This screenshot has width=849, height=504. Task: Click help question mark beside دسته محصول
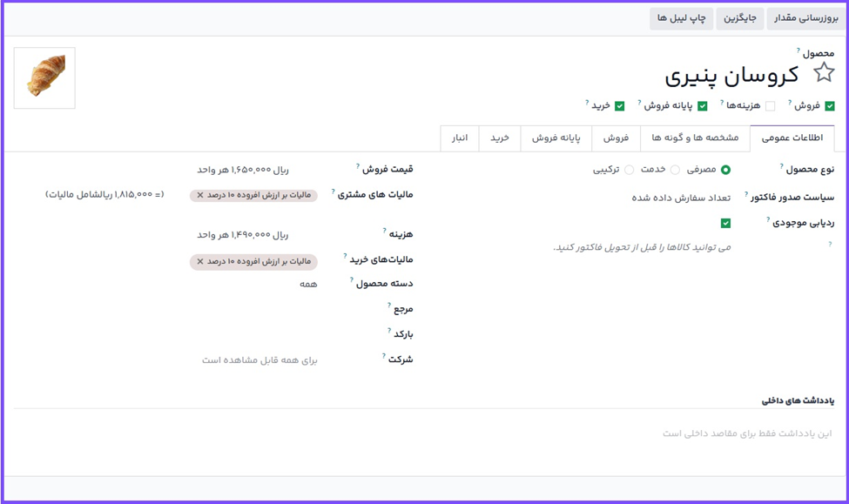pyautogui.click(x=352, y=279)
